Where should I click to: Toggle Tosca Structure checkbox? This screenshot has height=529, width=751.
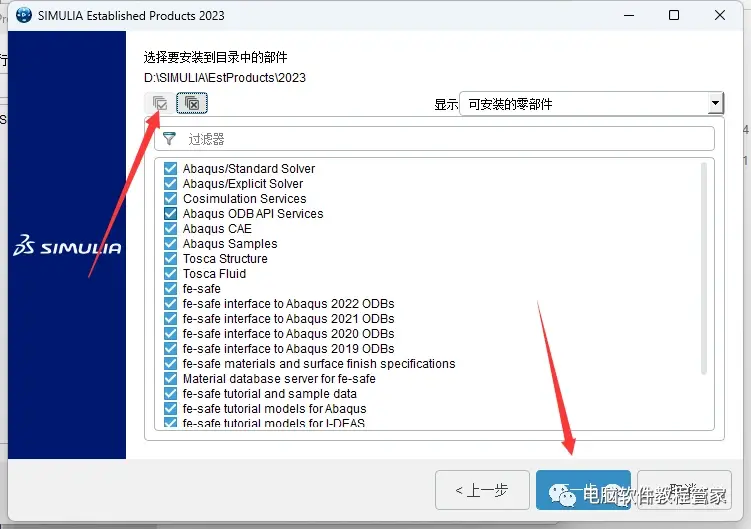(171, 258)
